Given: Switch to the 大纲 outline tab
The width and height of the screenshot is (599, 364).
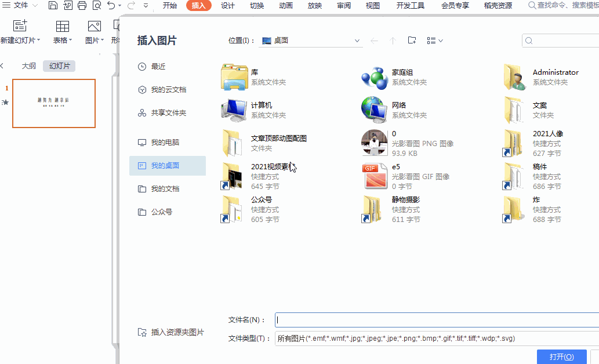Looking at the screenshot, I should [29, 66].
